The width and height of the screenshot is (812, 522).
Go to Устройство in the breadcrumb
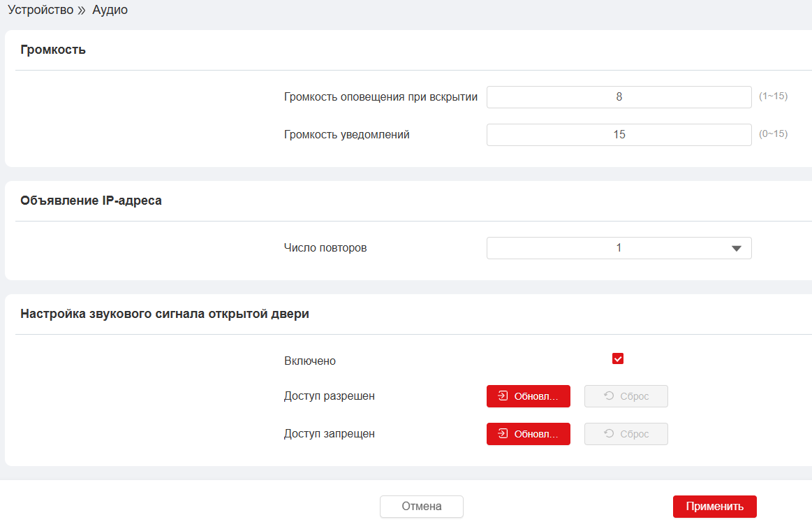(x=40, y=10)
